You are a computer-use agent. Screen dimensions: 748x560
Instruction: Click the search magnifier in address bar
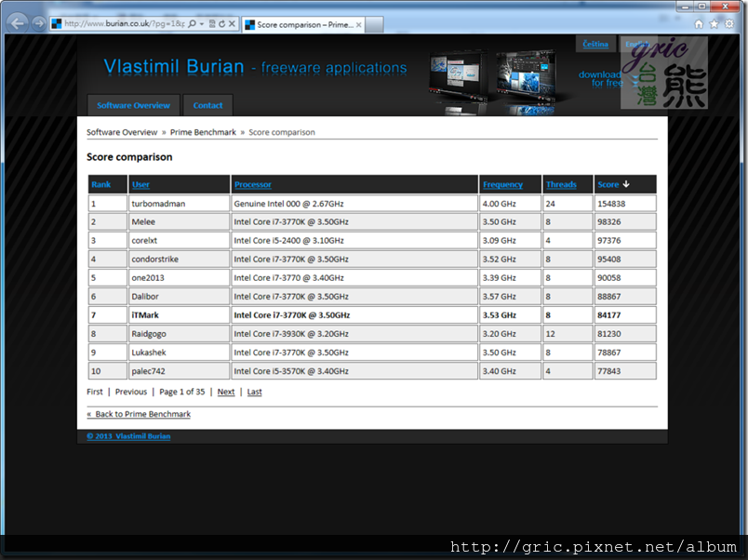pyautogui.click(x=192, y=24)
